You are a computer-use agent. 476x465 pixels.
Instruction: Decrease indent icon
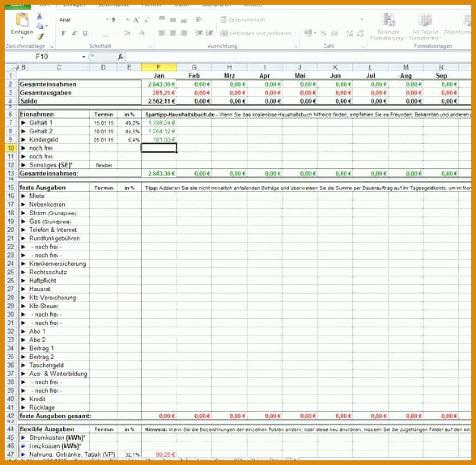(x=199, y=33)
